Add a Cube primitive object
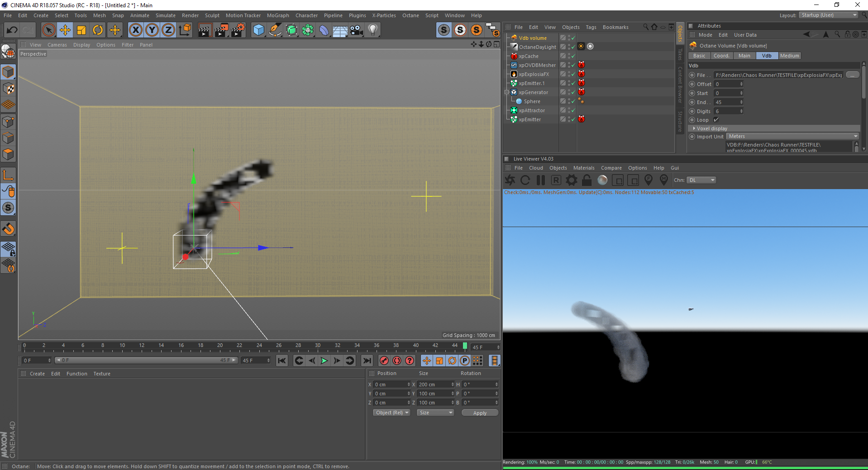Viewport: 868px width, 470px height. click(258, 30)
